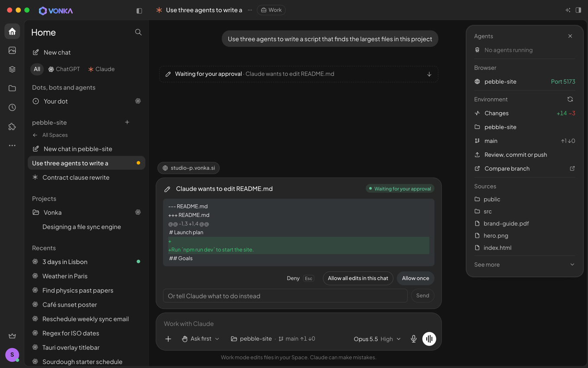Start voice mode with the waveform button
Viewport: 588px width, 368px height.
[x=429, y=339]
